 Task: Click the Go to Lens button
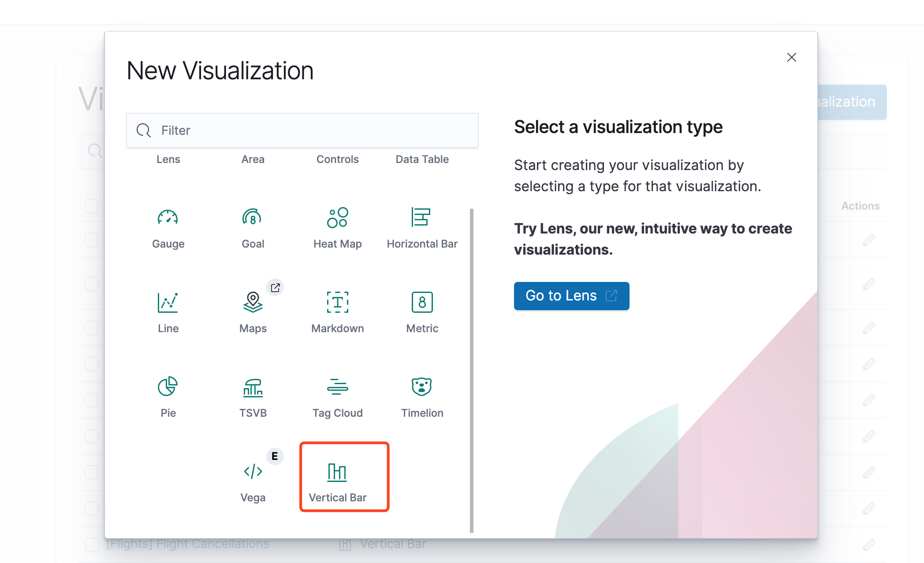pos(571,296)
